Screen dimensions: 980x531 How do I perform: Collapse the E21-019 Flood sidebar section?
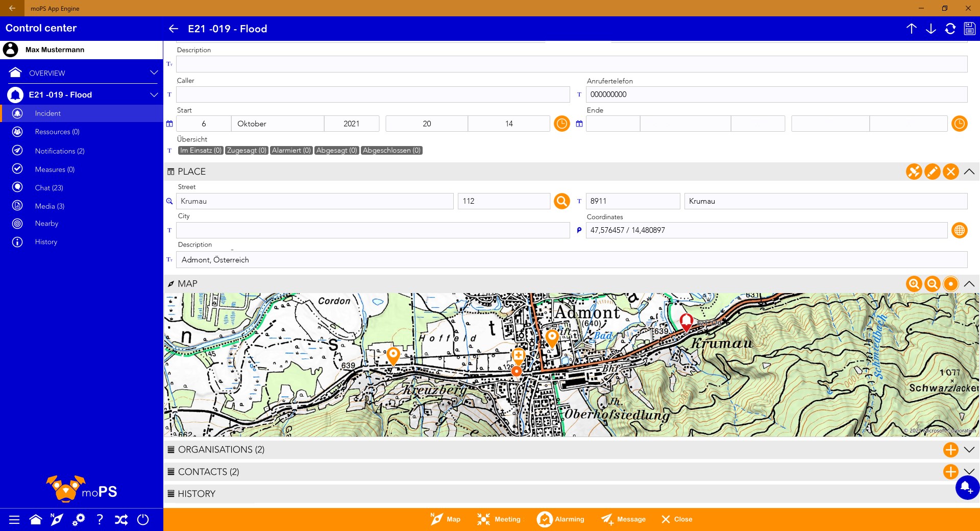point(154,95)
